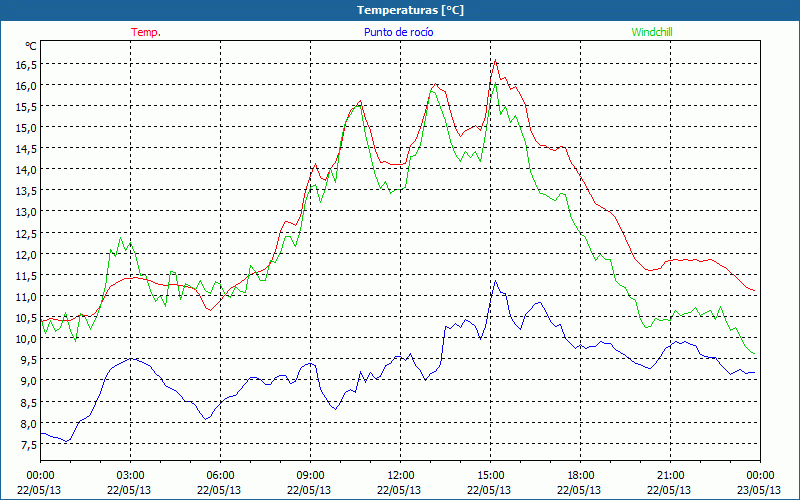800x500 pixels.
Task: Click the 15:00 time label on the x-axis
Action: tap(490, 476)
